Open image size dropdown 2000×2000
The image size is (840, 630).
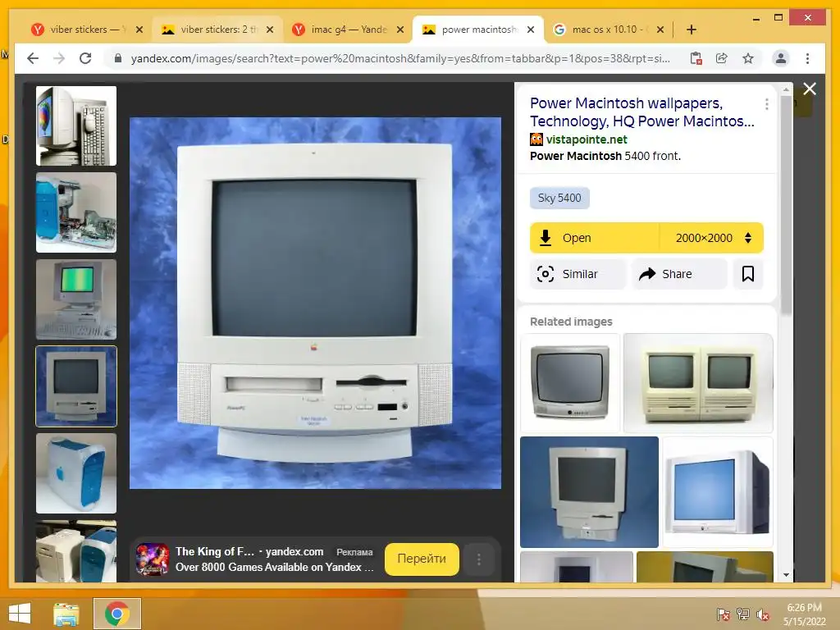pos(711,238)
